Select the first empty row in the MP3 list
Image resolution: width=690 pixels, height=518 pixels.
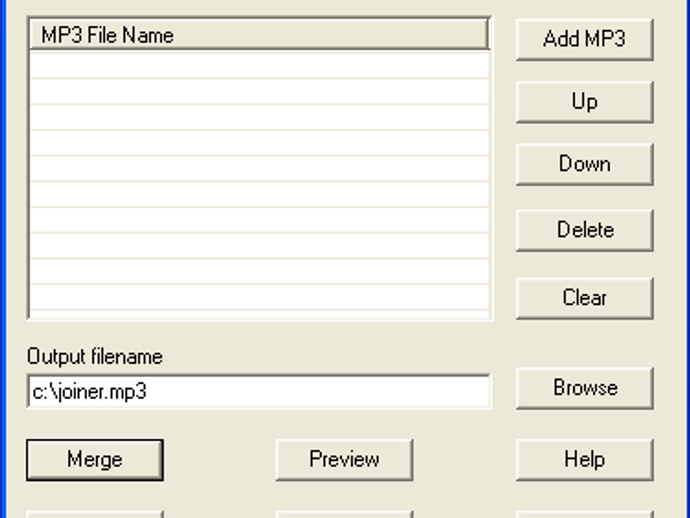[x=259, y=65]
